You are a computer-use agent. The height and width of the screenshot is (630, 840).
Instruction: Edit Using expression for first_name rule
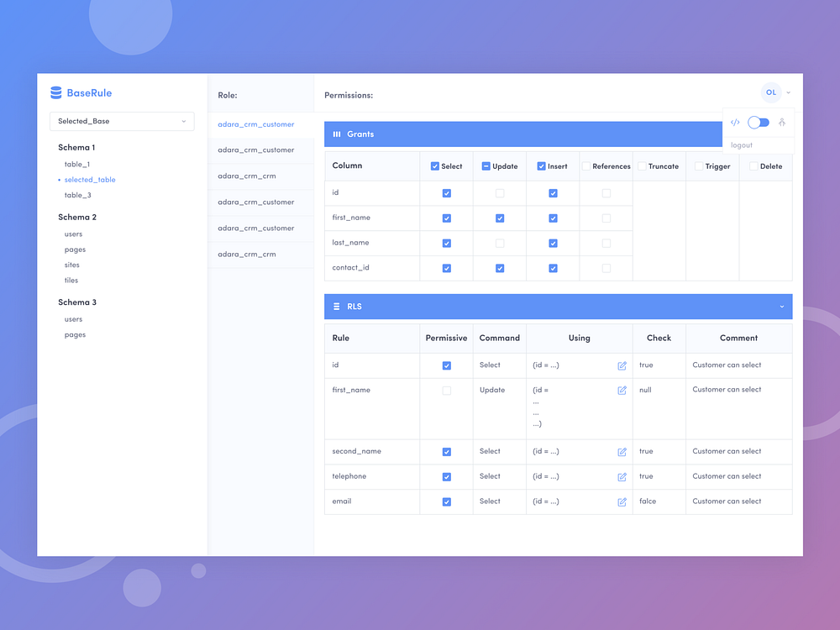coord(622,391)
